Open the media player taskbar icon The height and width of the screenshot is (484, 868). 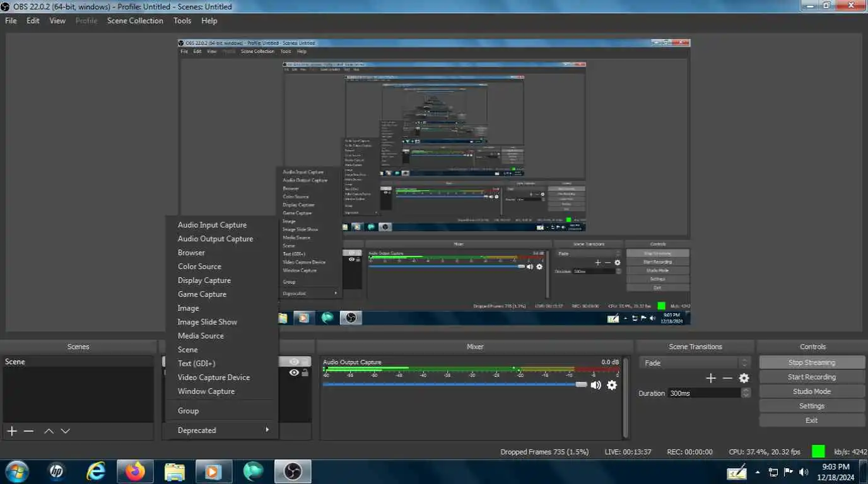(214, 471)
